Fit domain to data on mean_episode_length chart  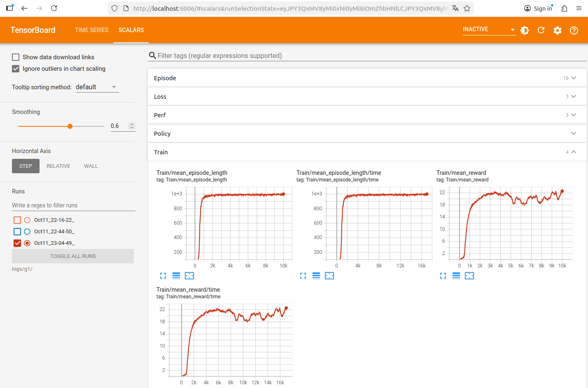(189, 276)
